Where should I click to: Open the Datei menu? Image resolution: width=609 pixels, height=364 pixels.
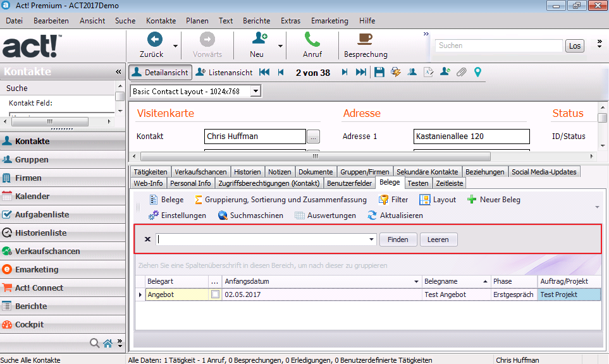(15, 21)
